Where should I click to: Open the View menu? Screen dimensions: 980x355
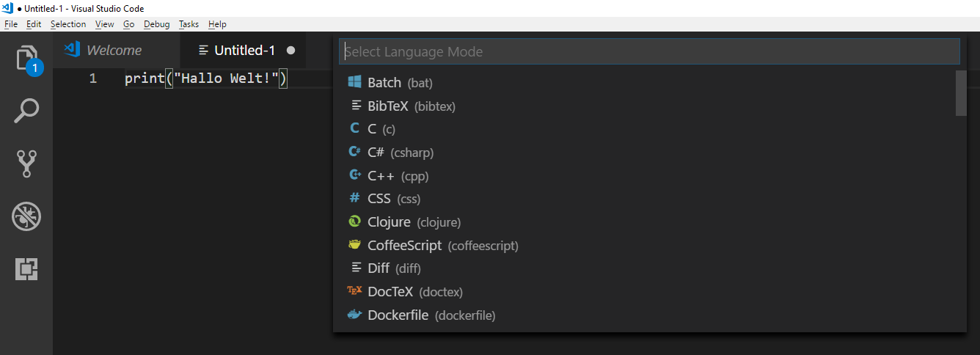pyautogui.click(x=105, y=24)
